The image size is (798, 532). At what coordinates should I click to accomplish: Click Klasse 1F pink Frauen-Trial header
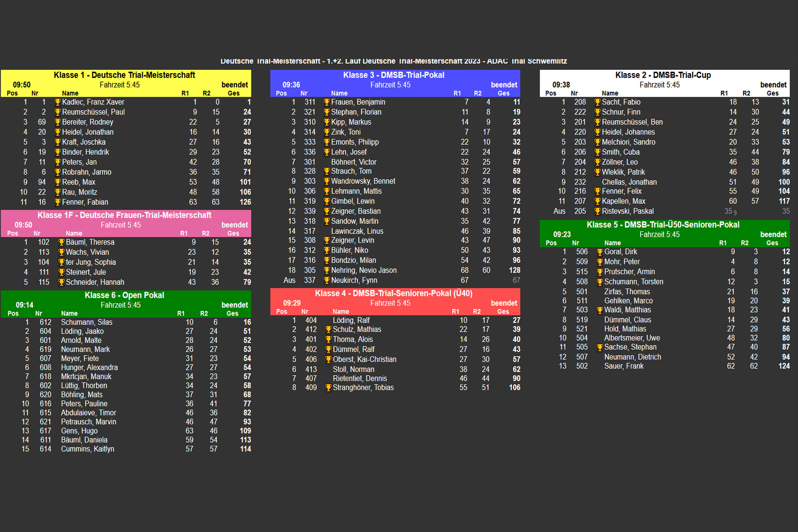[x=125, y=215]
